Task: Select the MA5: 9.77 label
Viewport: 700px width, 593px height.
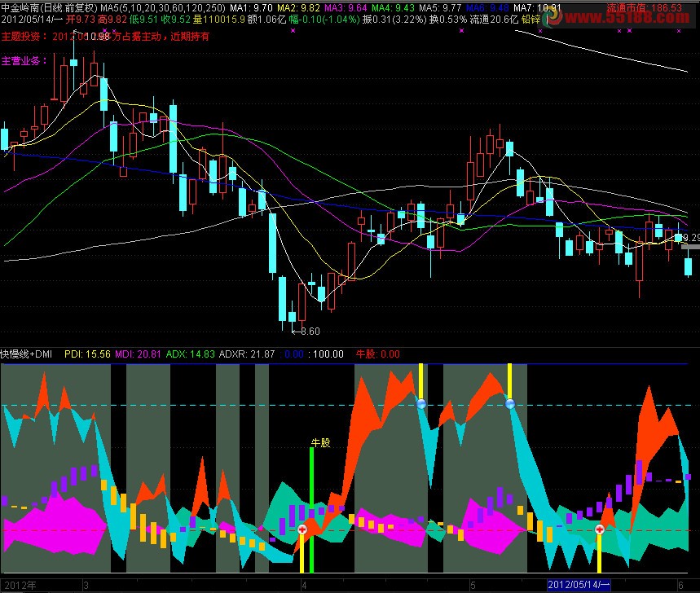Action: pos(440,7)
